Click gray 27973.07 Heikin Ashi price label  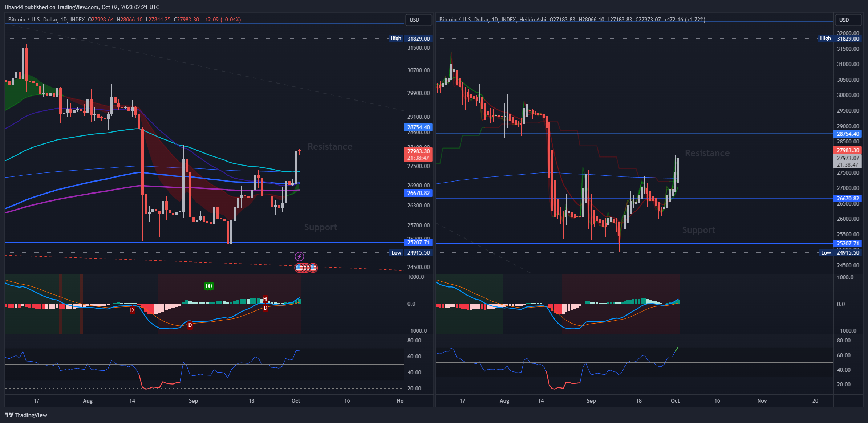tap(848, 161)
